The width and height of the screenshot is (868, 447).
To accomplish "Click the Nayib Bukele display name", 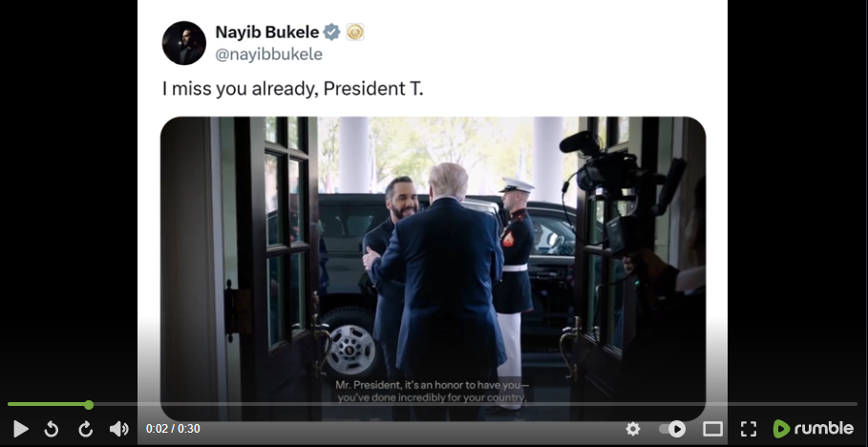I will pyautogui.click(x=266, y=32).
